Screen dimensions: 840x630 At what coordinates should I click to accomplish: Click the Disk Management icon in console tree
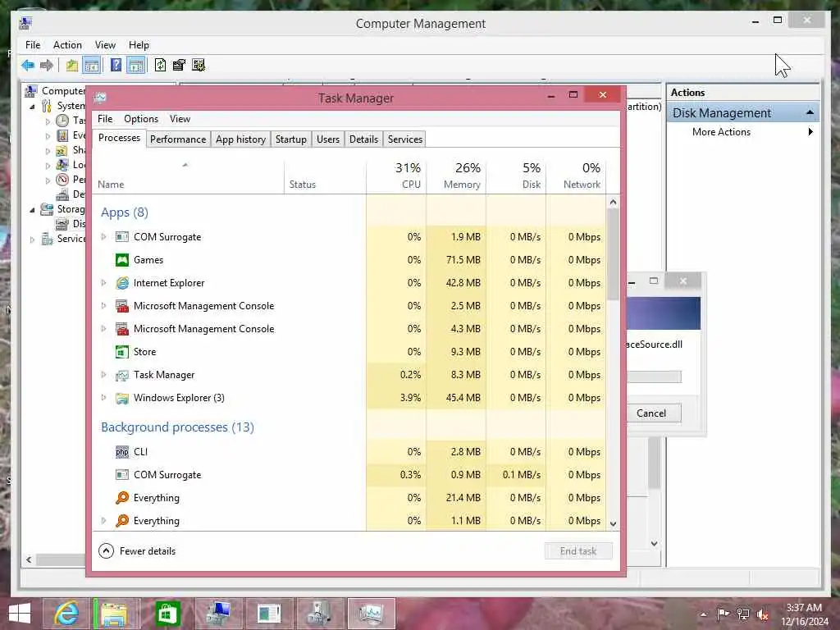(x=62, y=223)
